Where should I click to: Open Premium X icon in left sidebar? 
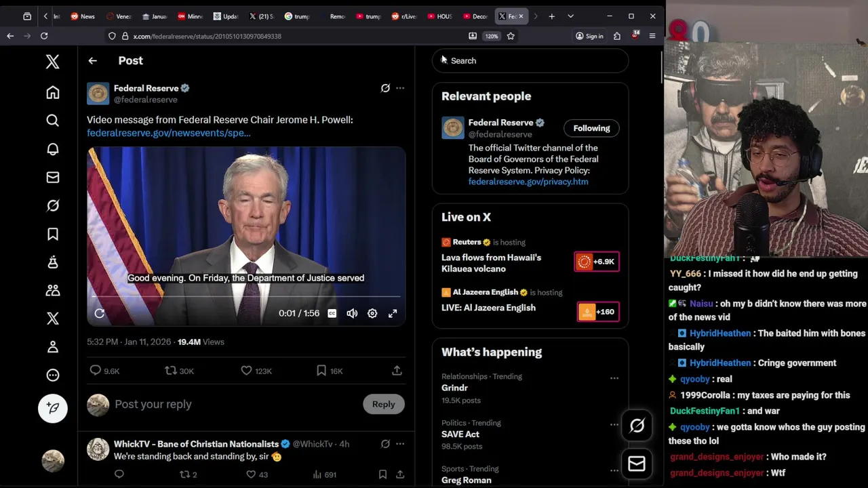point(52,319)
